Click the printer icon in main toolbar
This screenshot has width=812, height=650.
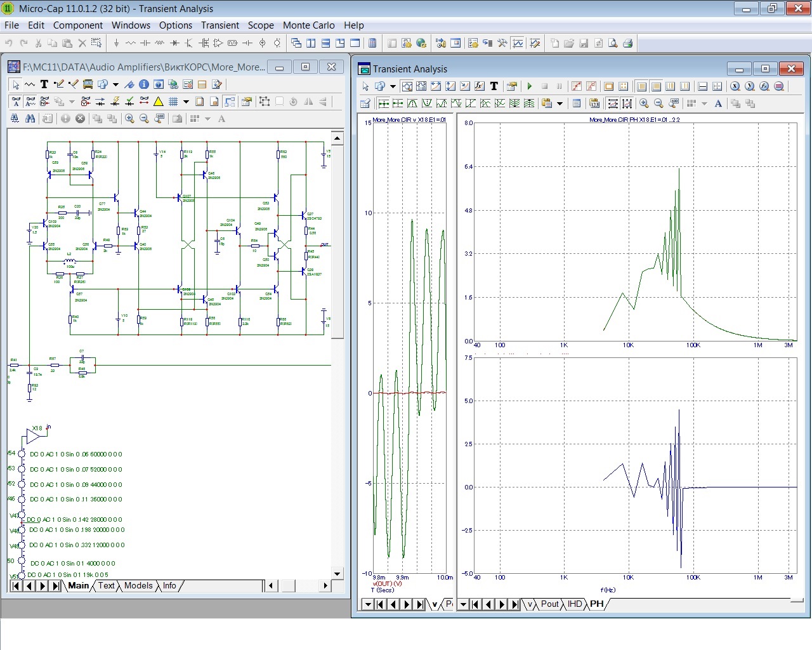(x=627, y=43)
